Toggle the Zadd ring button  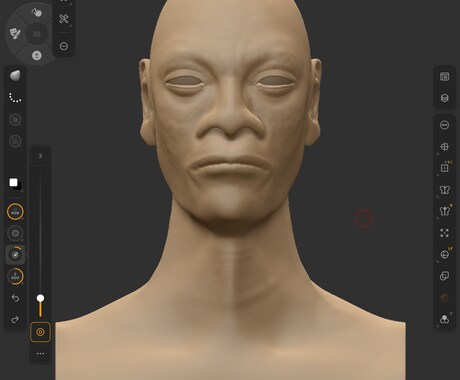point(15,276)
